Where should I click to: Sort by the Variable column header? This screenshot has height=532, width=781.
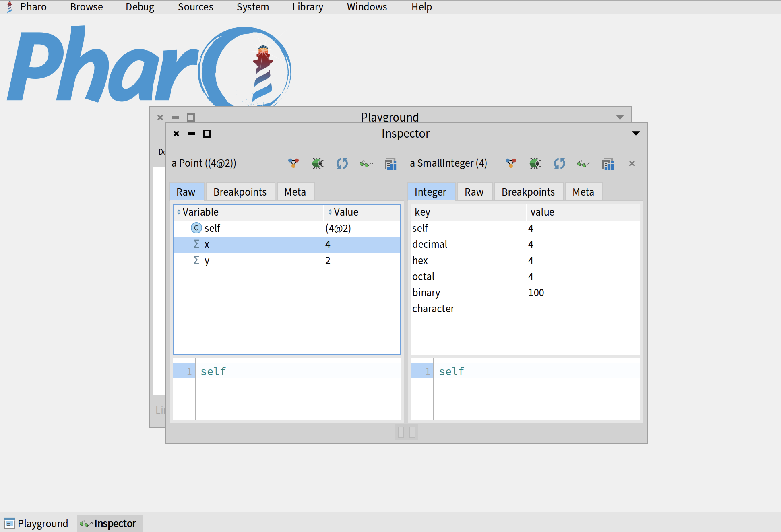[x=200, y=212]
